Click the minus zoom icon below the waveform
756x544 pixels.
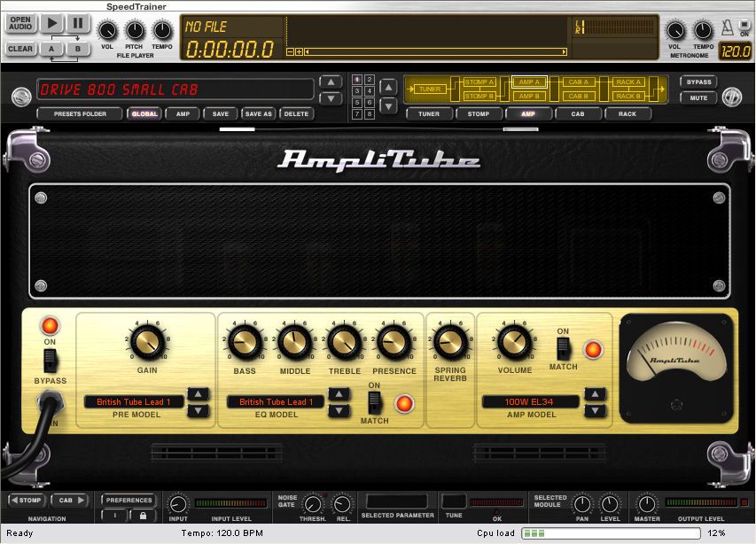pos(290,51)
